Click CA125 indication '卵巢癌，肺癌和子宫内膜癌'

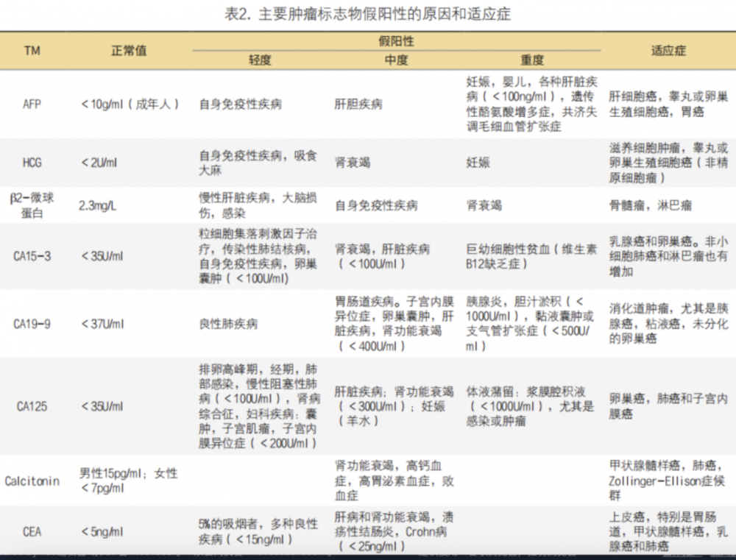[x=668, y=406]
